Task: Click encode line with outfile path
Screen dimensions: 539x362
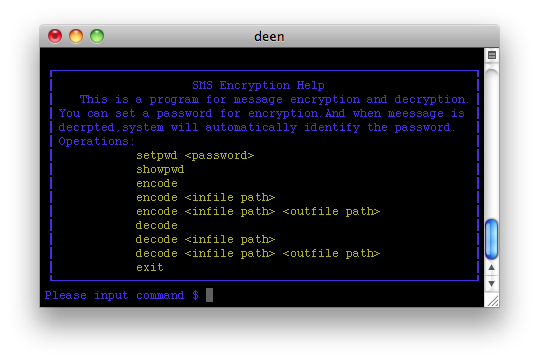Action: pyautogui.click(x=258, y=211)
